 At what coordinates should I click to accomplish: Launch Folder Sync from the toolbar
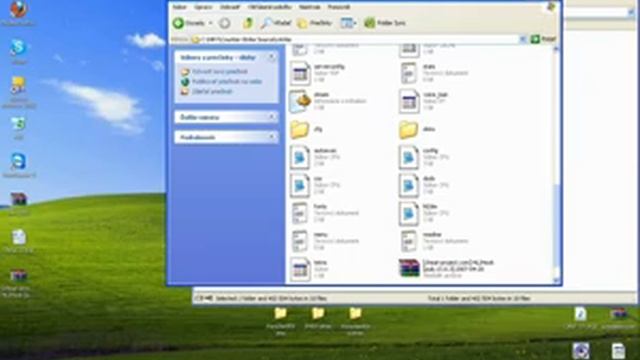pos(385,23)
